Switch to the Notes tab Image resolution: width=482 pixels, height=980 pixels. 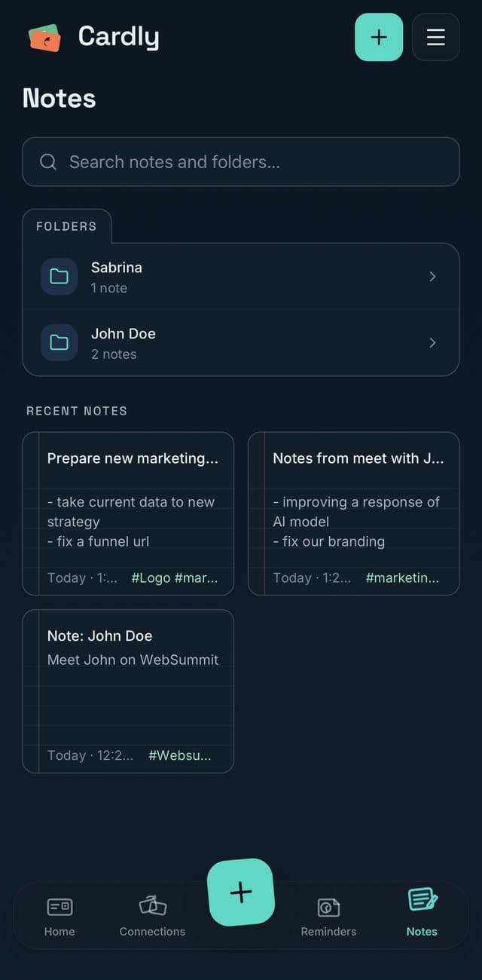point(422,913)
